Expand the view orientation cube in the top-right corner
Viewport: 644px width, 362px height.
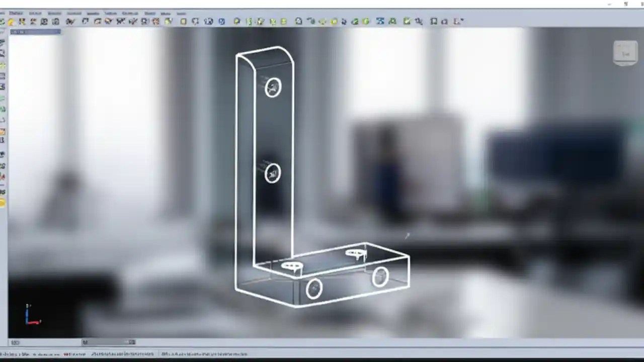pyautogui.click(x=625, y=52)
